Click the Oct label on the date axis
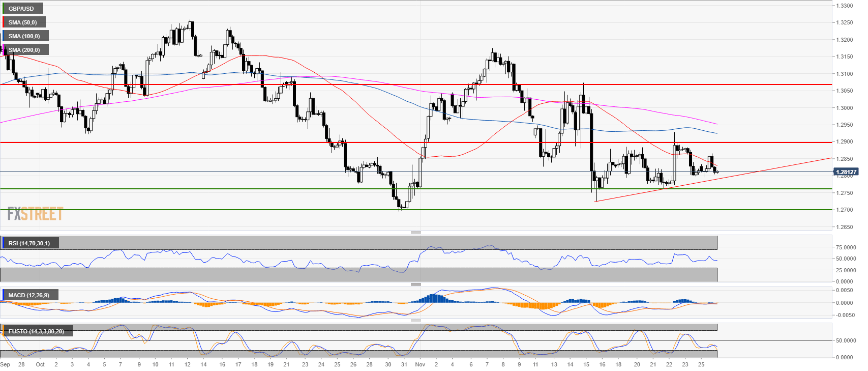Viewport: 868px width, 371px height. (40, 364)
